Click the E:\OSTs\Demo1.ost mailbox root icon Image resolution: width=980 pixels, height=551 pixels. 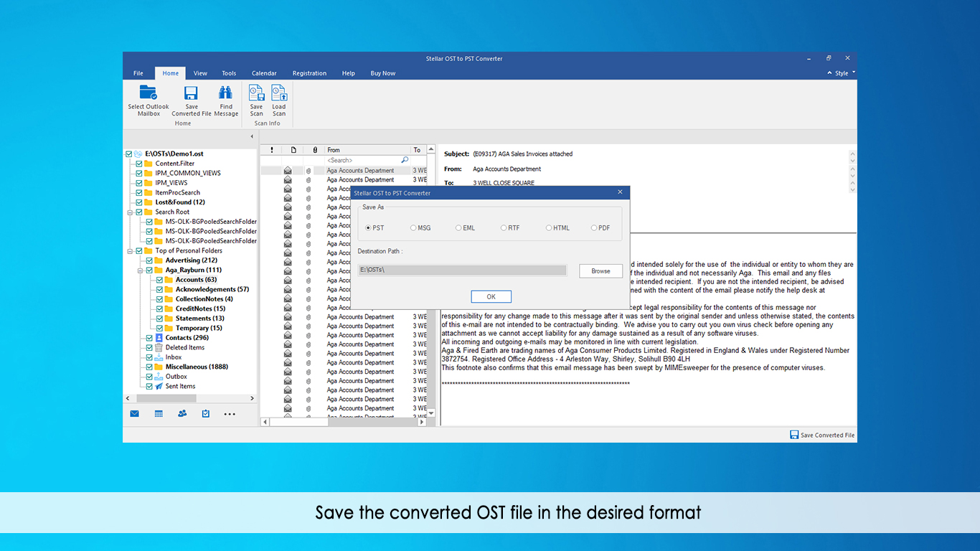(138, 154)
